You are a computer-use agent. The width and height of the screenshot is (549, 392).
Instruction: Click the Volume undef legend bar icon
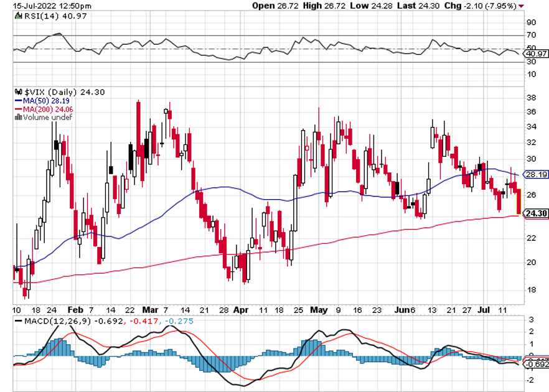click(18, 116)
